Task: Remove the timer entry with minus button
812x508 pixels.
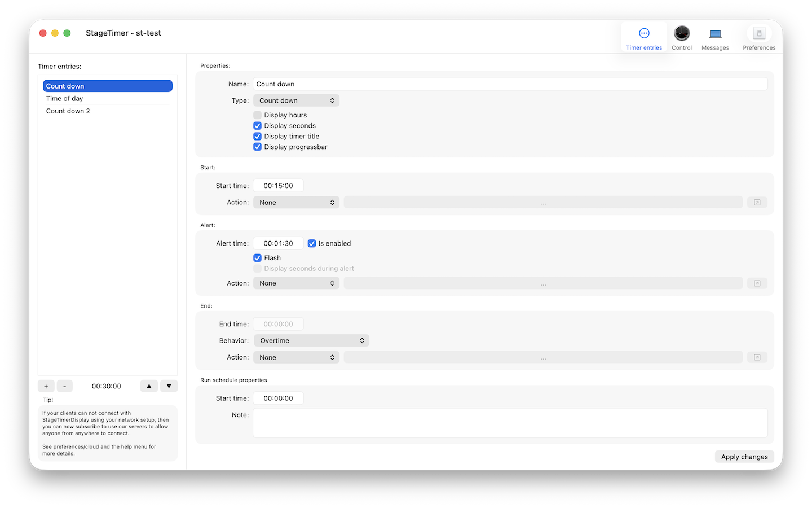Action: [x=64, y=386]
